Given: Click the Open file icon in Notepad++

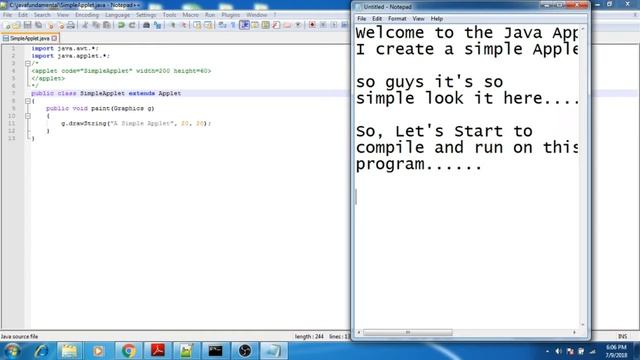Looking at the screenshot, I should point(16,25).
